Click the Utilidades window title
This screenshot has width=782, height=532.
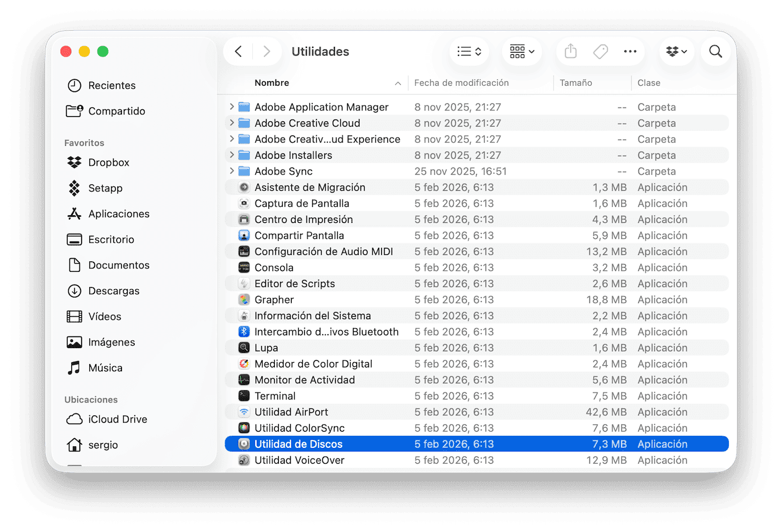(x=320, y=51)
